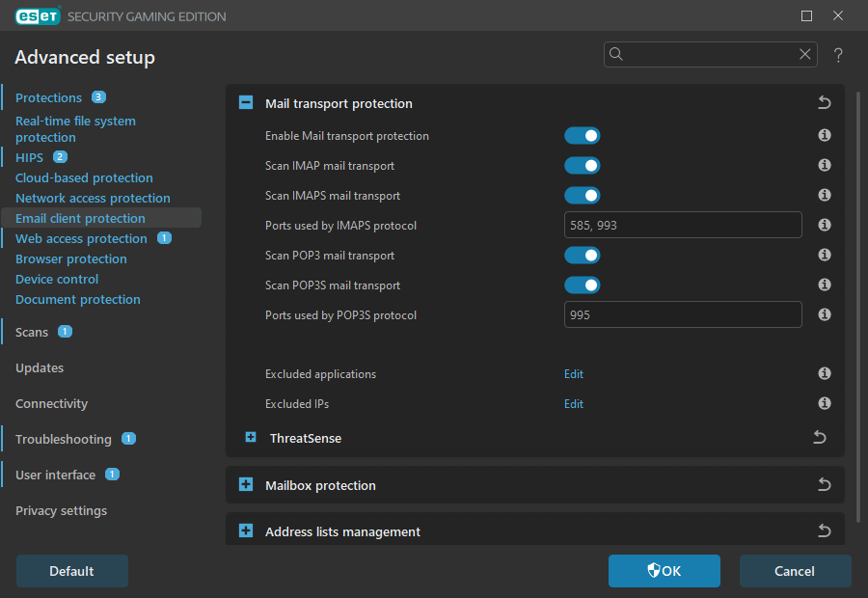This screenshot has width=868, height=598.
Task: Disable Scan IMAP mail transport
Action: coord(583,166)
